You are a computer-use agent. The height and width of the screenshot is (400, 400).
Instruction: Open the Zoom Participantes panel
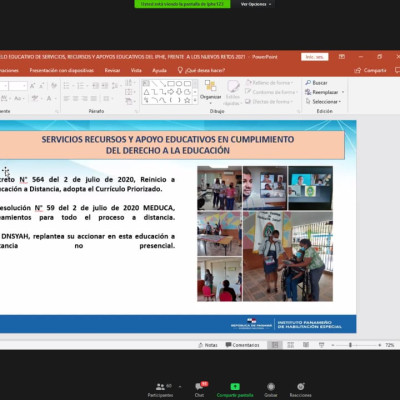click(x=160, y=387)
